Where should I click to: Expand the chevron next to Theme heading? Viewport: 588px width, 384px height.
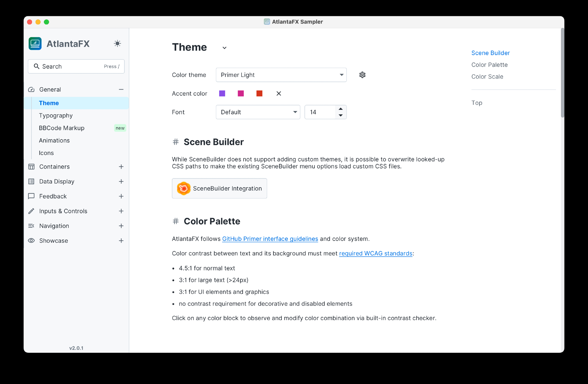point(224,48)
